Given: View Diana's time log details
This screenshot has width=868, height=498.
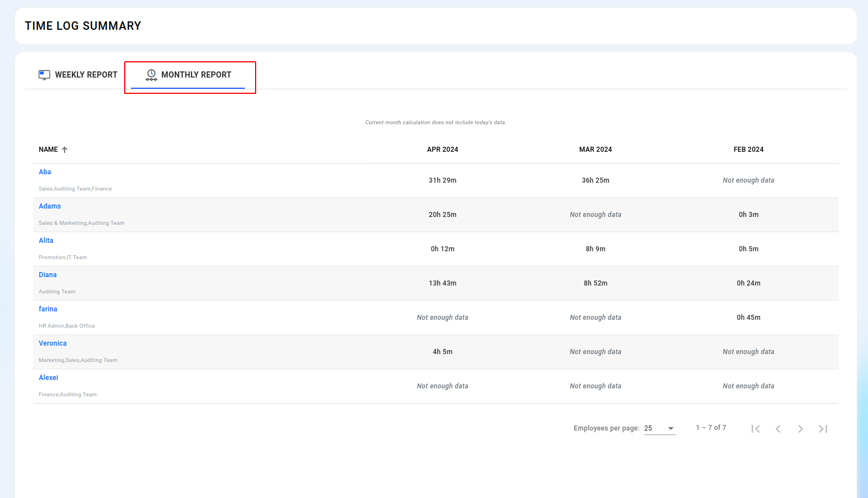Looking at the screenshot, I should (x=48, y=275).
